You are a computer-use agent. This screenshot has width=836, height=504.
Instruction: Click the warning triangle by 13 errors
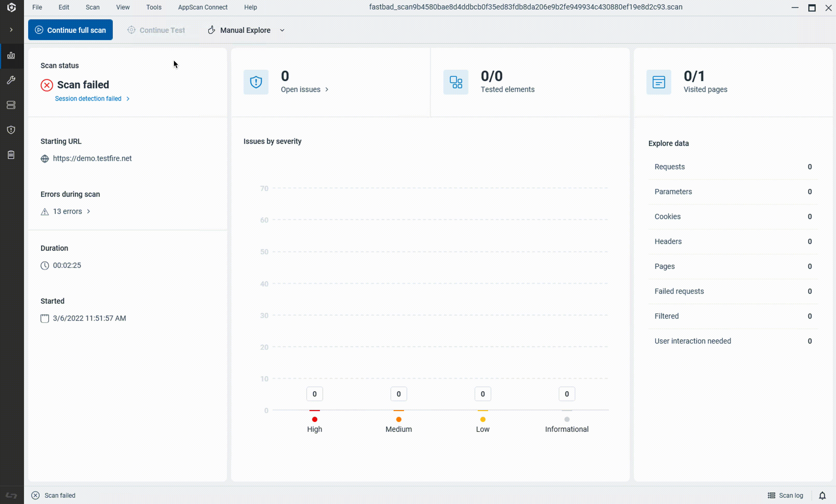pyautogui.click(x=45, y=212)
